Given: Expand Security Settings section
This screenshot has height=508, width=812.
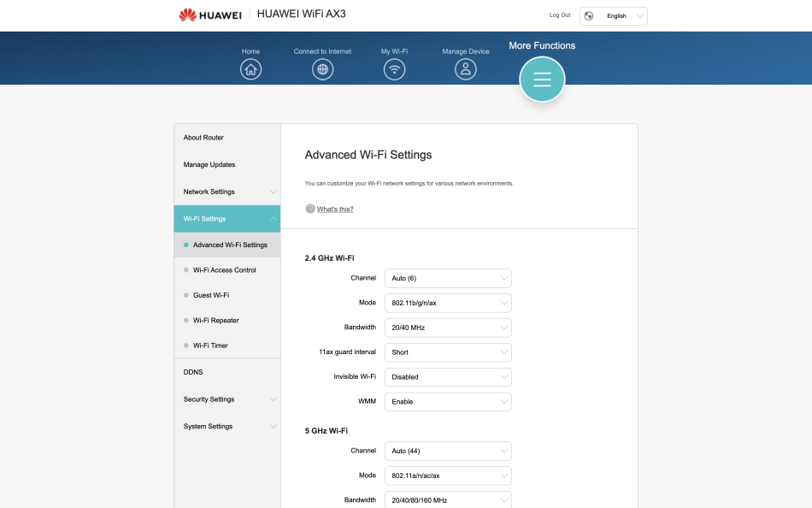Looking at the screenshot, I should pos(227,399).
